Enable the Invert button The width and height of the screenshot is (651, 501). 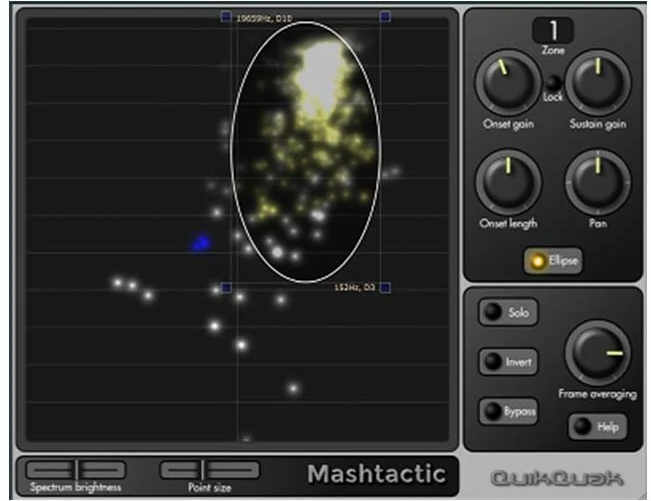[508, 362]
